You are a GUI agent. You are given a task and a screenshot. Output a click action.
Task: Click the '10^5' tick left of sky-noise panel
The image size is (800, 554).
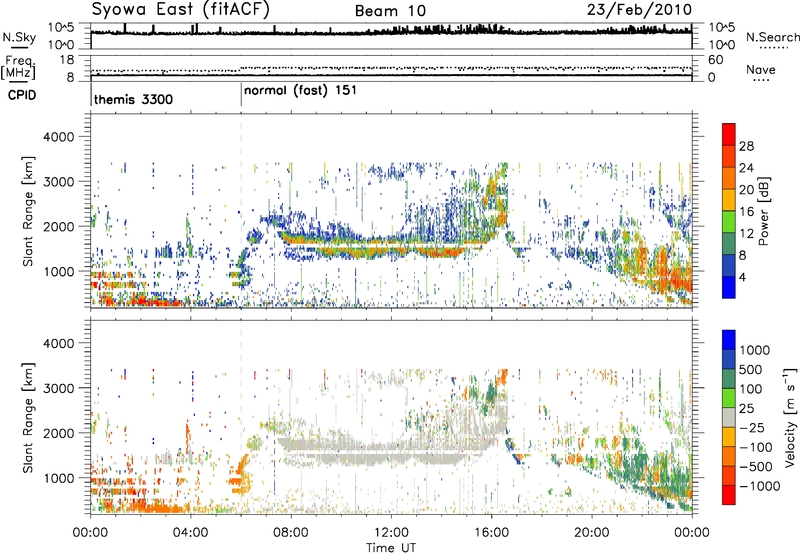pos(61,28)
